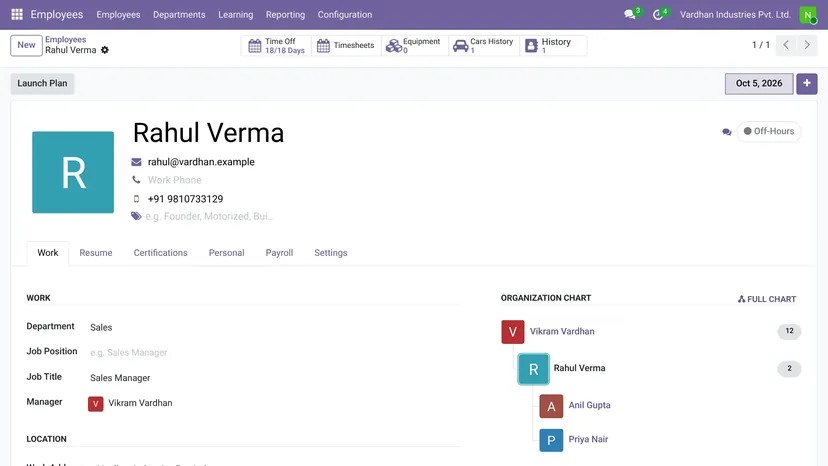Click the empty Work Phone field
The image size is (828, 466).
(175, 180)
